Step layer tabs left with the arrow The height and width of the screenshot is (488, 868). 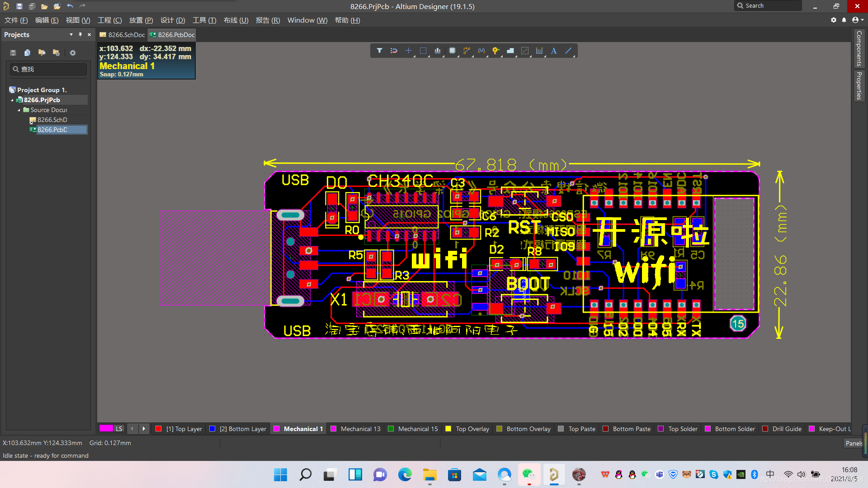(x=132, y=429)
